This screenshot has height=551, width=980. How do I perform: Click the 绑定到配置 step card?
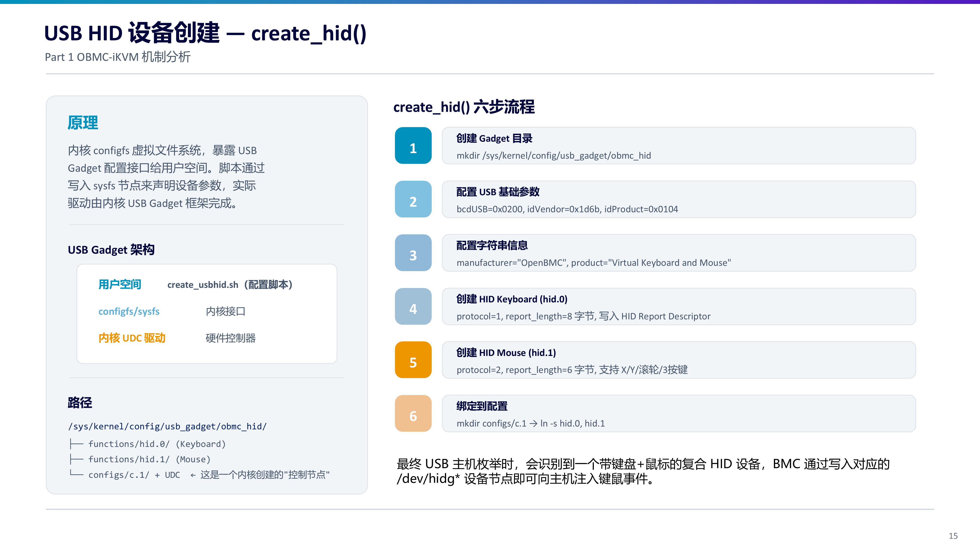[679, 413]
